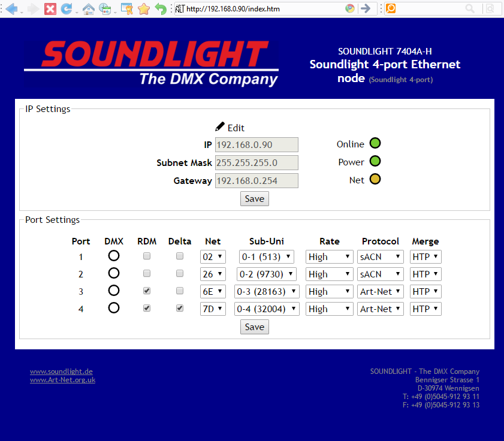Image resolution: width=504 pixels, height=441 pixels.
Task: Click the pencil Edit icon in IP Settings
Action: click(221, 127)
